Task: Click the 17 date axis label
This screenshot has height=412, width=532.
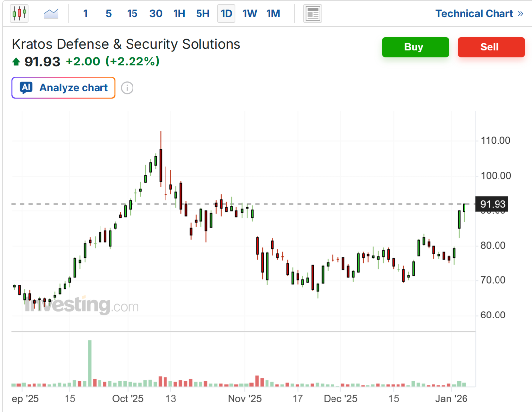Action: coord(298,398)
